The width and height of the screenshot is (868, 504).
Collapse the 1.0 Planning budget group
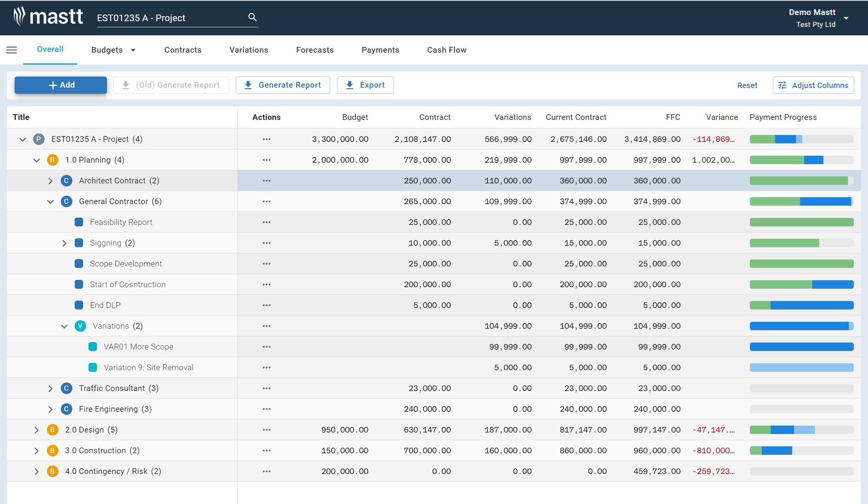pos(37,160)
